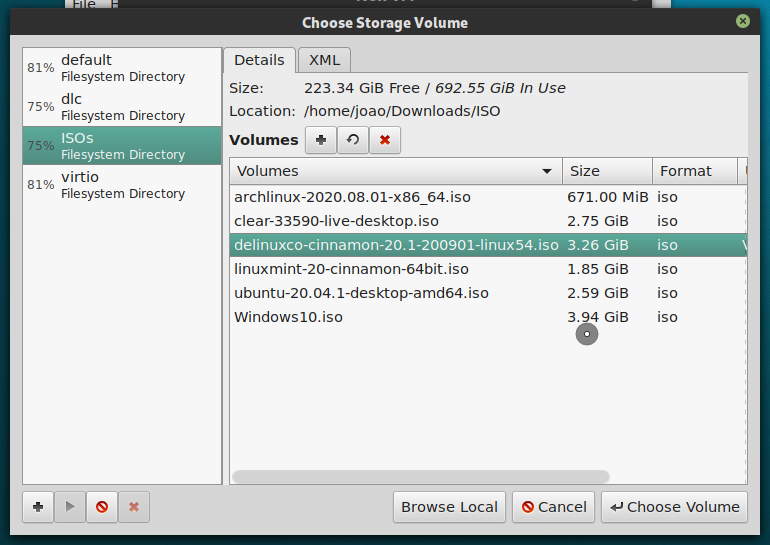Select clear-33590-live-desktop.iso volume
This screenshot has width=770, height=545.
click(x=488, y=221)
